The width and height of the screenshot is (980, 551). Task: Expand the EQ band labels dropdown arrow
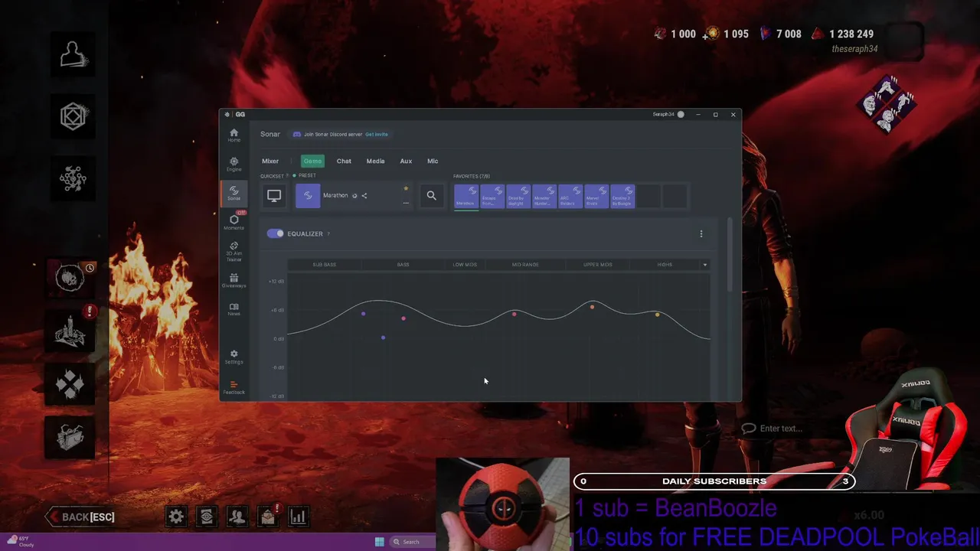coord(705,265)
